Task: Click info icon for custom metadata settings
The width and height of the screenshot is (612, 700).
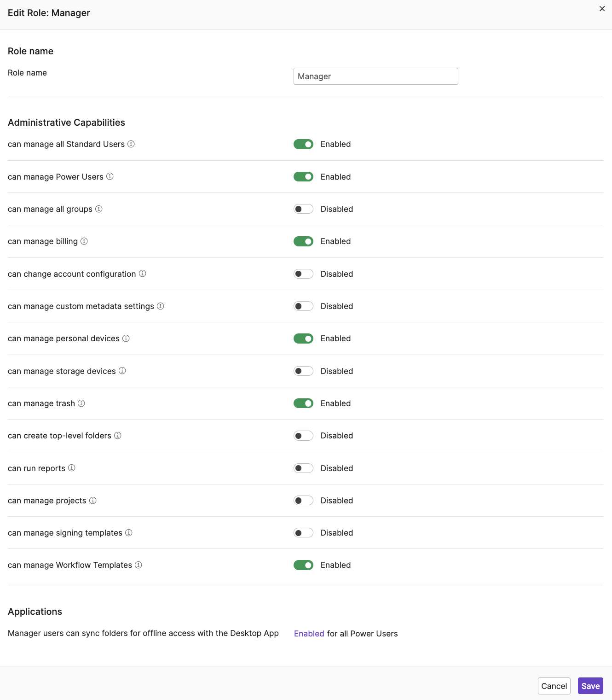Action: (x=161, y=306)
